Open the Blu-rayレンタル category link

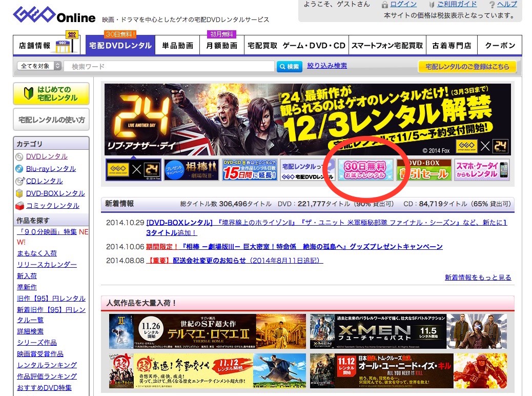51,169
